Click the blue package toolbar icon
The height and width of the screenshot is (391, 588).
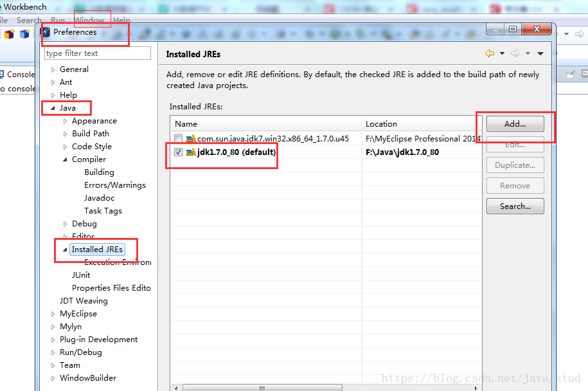coord(25,34)
